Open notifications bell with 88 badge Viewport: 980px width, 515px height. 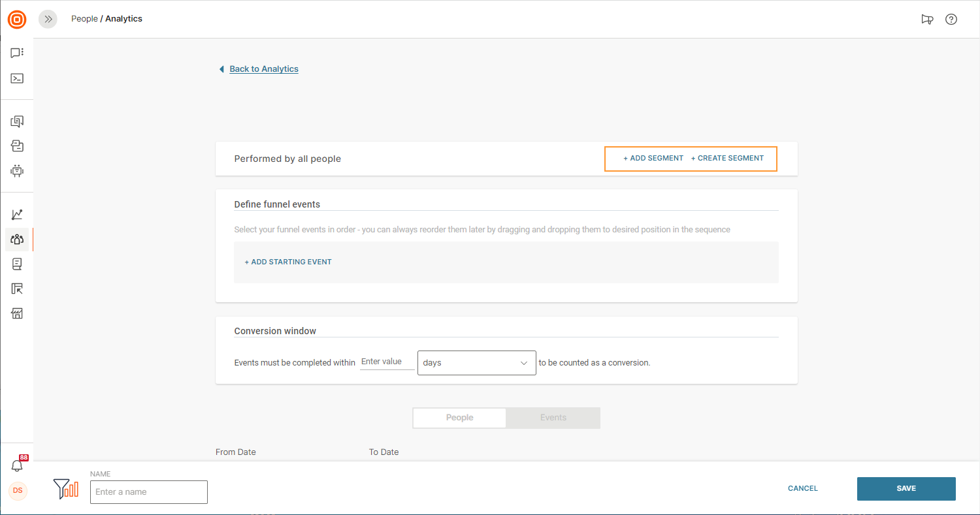[x=17, y=466]
